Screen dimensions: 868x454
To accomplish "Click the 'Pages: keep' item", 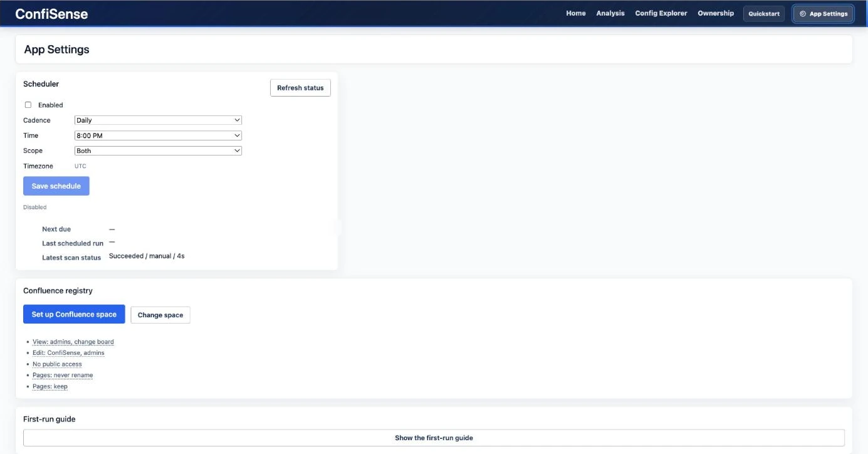I will [50, 386].
